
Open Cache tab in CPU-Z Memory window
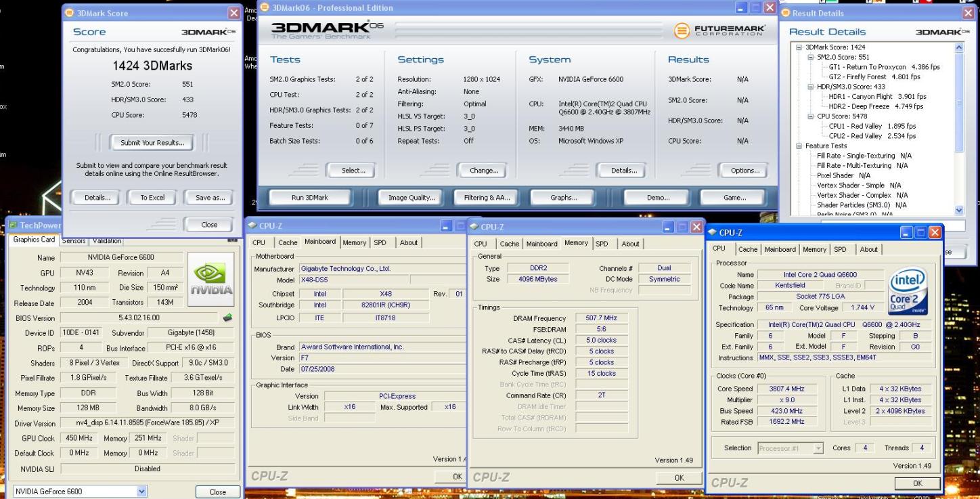(510, 244)
